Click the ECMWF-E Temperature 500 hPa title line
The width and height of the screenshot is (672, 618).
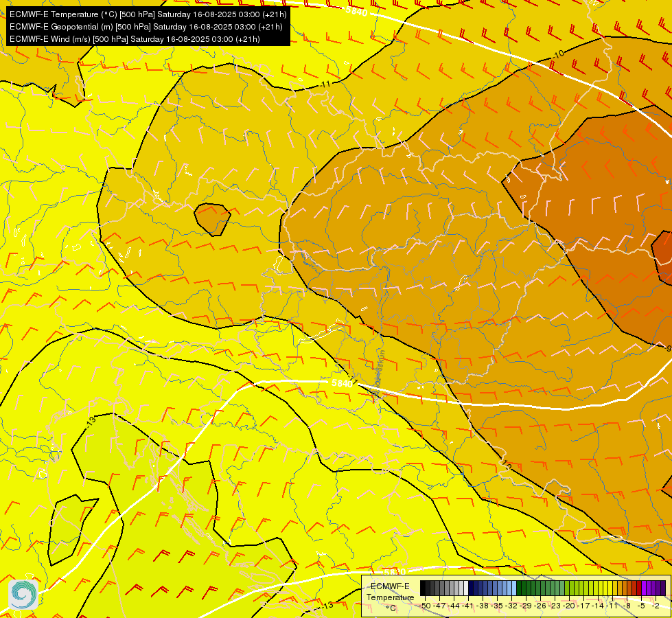click(x=148, y=14)
